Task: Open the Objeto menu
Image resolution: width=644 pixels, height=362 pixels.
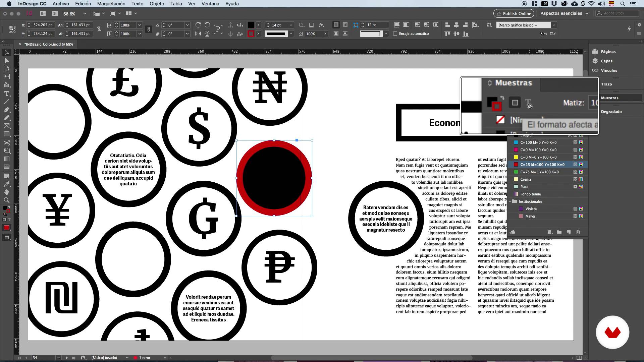Action: click(x=157, y=4)
